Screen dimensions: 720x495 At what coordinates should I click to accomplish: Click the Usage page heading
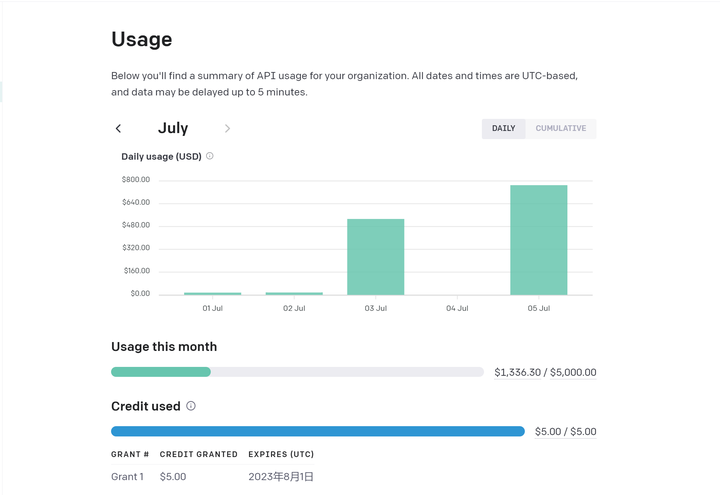[x=142, y=40]
